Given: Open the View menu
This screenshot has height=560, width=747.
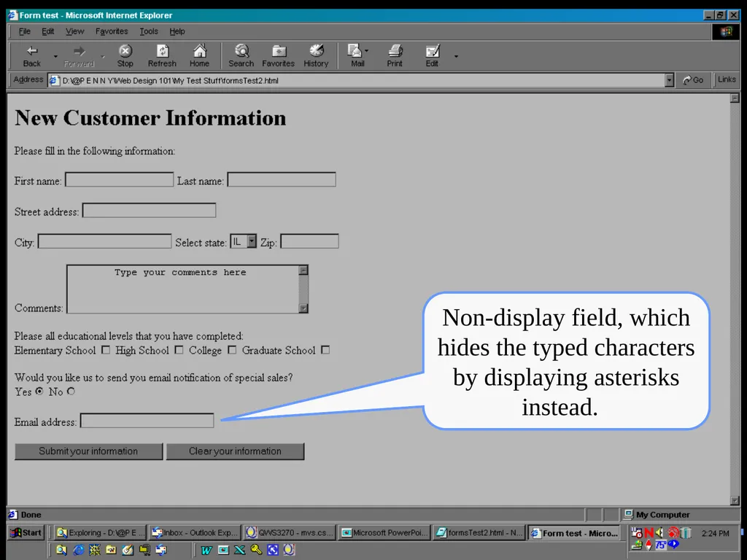Looking at the screenshot, I should 75,31.
